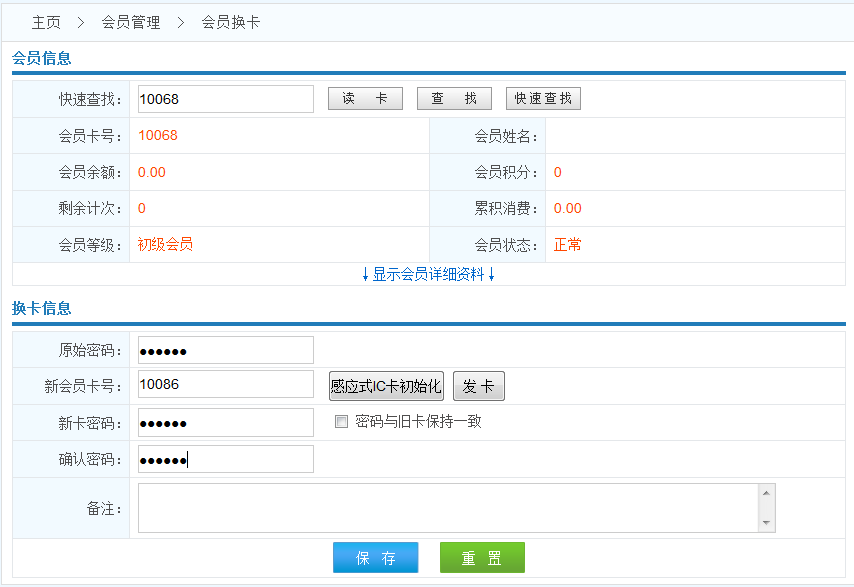Click the 备注 remarks text area

[447, 508]
